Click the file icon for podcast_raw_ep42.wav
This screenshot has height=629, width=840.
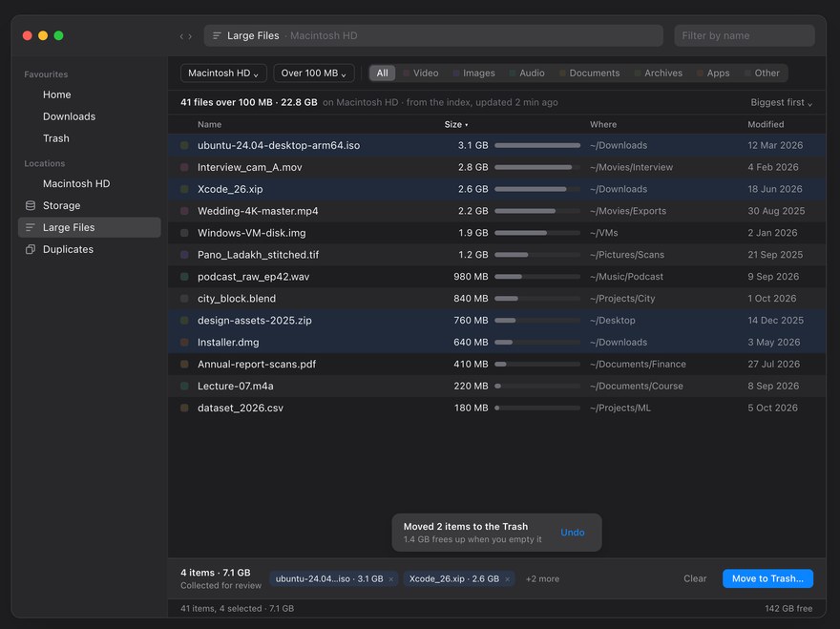(184, 277)
